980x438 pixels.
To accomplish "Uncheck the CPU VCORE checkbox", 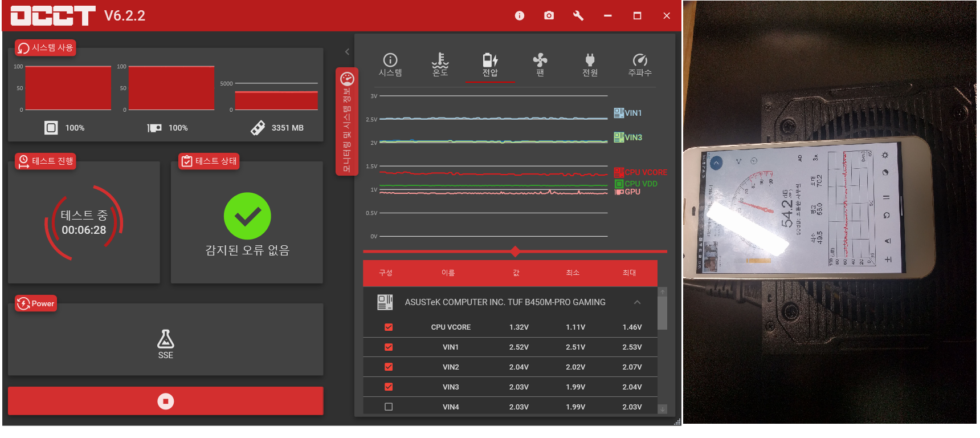I will 389,327.
